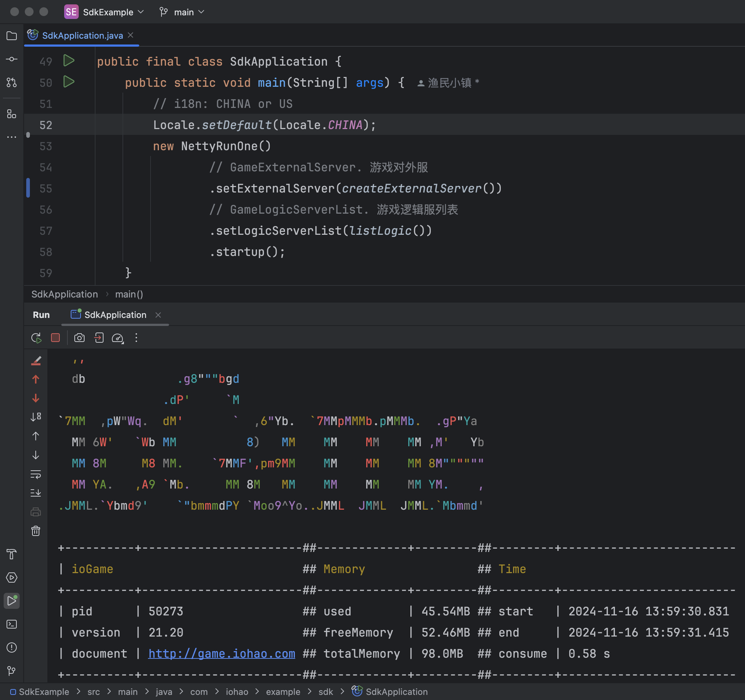The width and height of the screenshot is (745, 700).
Task: Open the Build hammer tool window
Action: pyautogui.click(x=12, y=554)
